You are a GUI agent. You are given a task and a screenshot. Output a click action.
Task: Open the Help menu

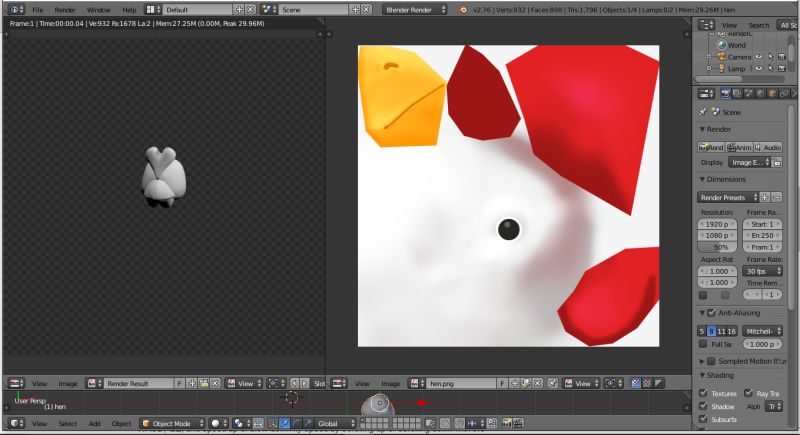[x=129, y=10]
